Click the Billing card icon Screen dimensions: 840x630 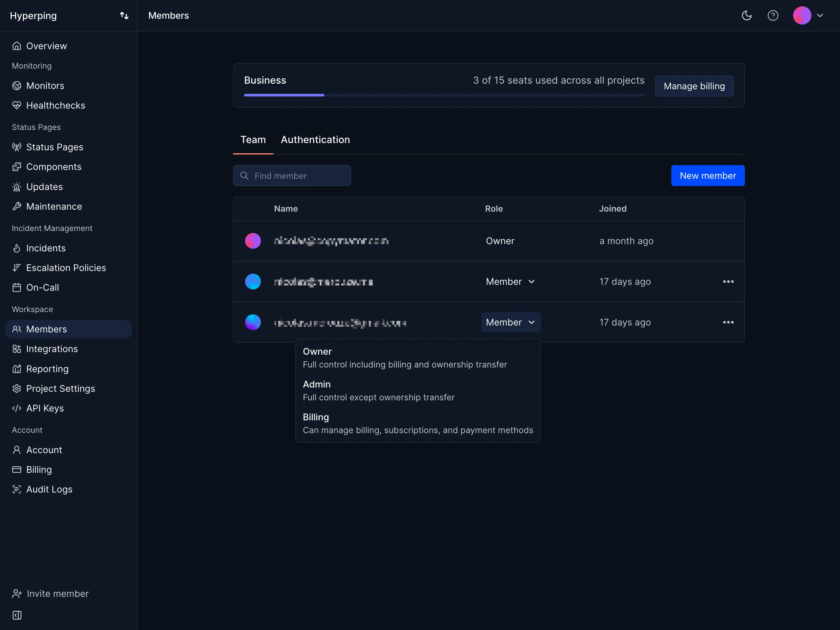pos(17,470)
